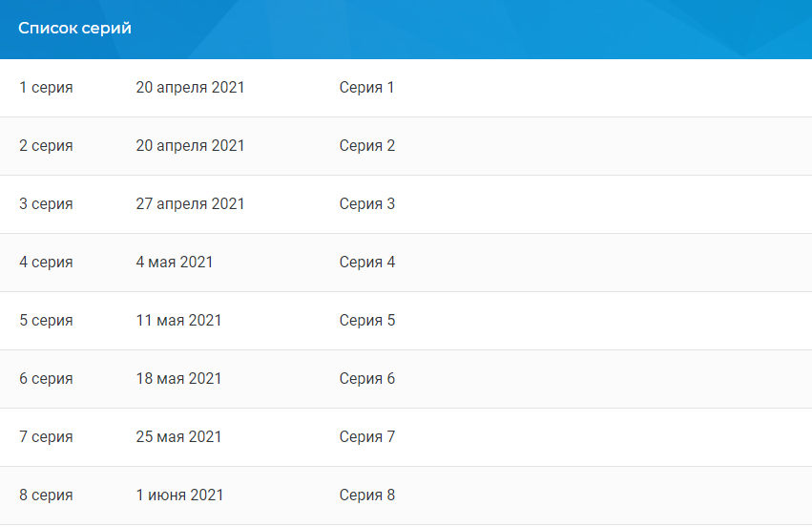This screenshot has width=812, height=527.
Task: Select the "4 серия" row label
Action: point(46,263)
